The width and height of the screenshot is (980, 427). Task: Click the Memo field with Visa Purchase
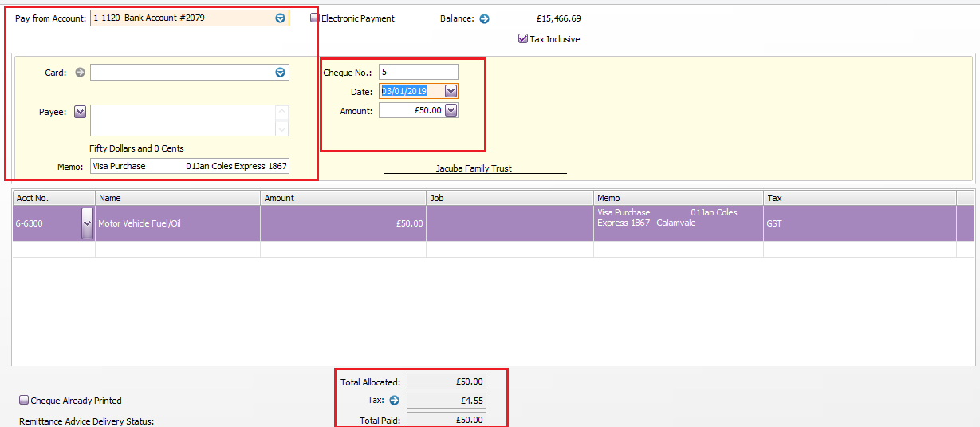click(x=189, y=166)
